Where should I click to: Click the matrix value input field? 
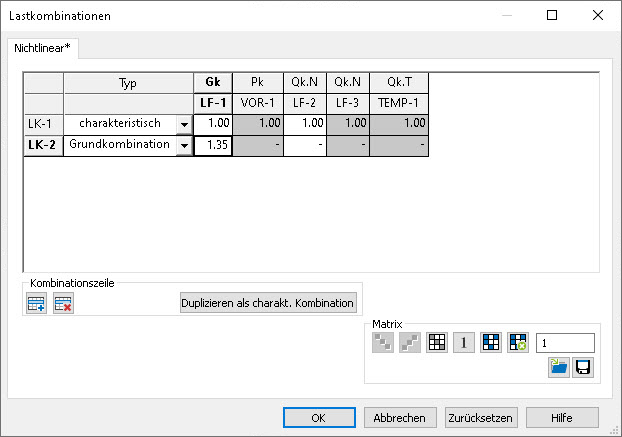pyautogui.click(x=565, y=342)
